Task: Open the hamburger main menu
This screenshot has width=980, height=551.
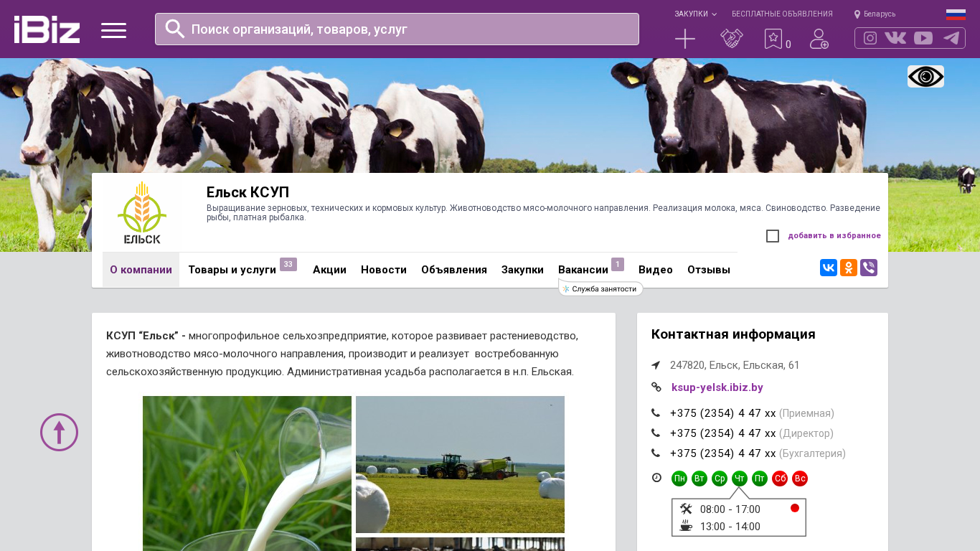Action: (113, 30)
